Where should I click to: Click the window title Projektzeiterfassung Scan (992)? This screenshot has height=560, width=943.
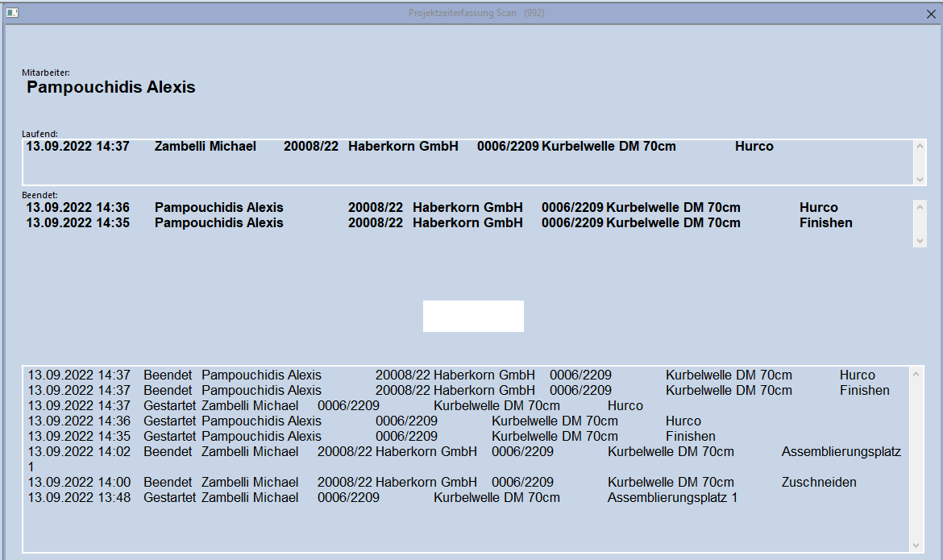[476, 14]
